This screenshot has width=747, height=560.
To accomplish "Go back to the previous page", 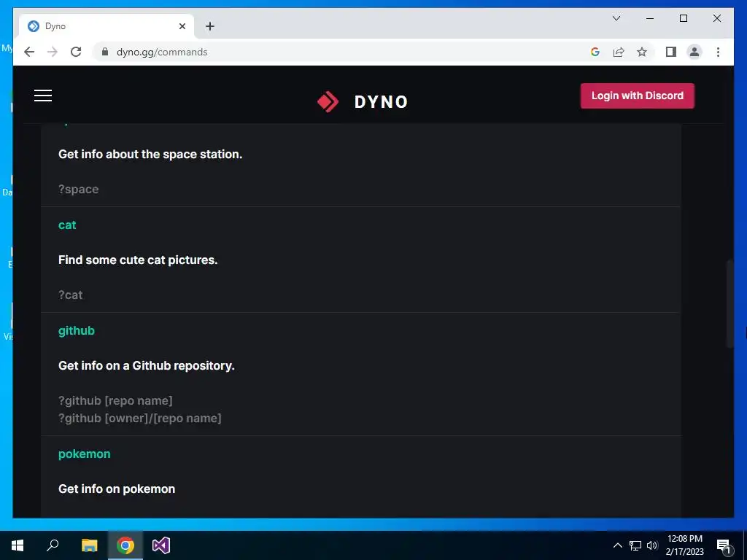I will pos(29,52).
